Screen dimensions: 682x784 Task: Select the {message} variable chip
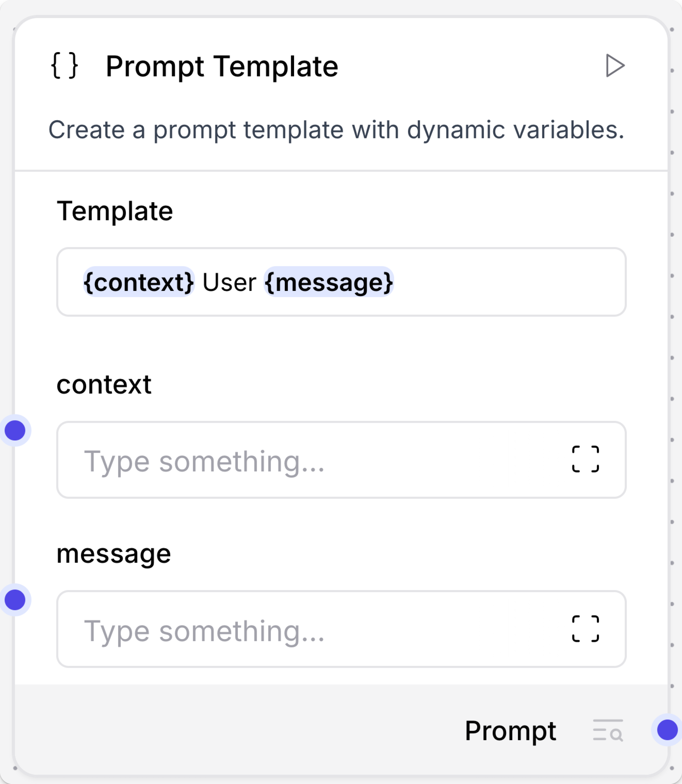[x=328, y=282]
